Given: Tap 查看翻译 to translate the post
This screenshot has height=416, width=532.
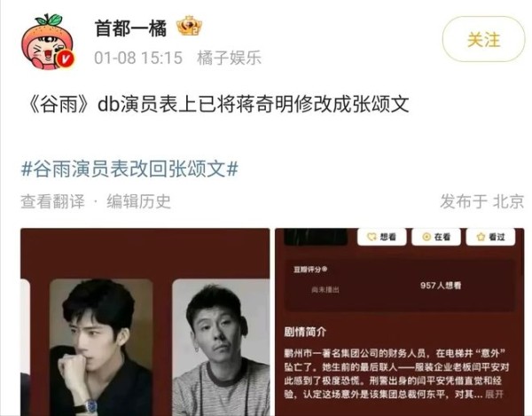Looking at the screenshot, I should (52, 201).
